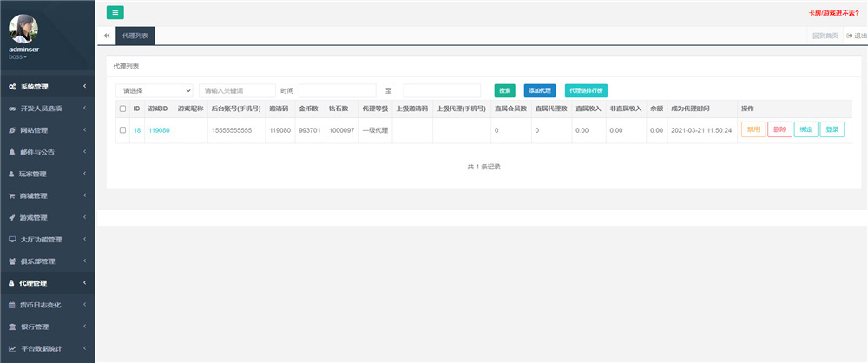The height and width of the screenshot is (363, 868).
Task: Open 平台数据统计 in the sidebar
Action: [x=47, y=348]
